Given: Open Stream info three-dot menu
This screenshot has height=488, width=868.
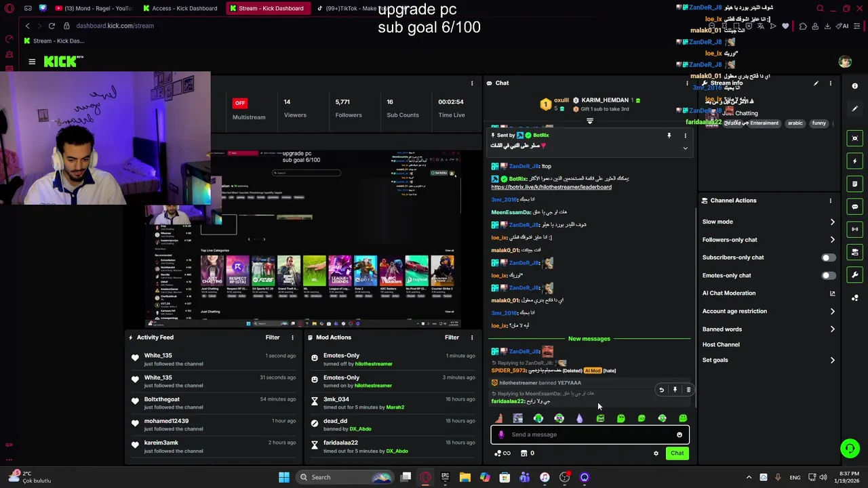Looking at the screenshot, I should (831, 83).
